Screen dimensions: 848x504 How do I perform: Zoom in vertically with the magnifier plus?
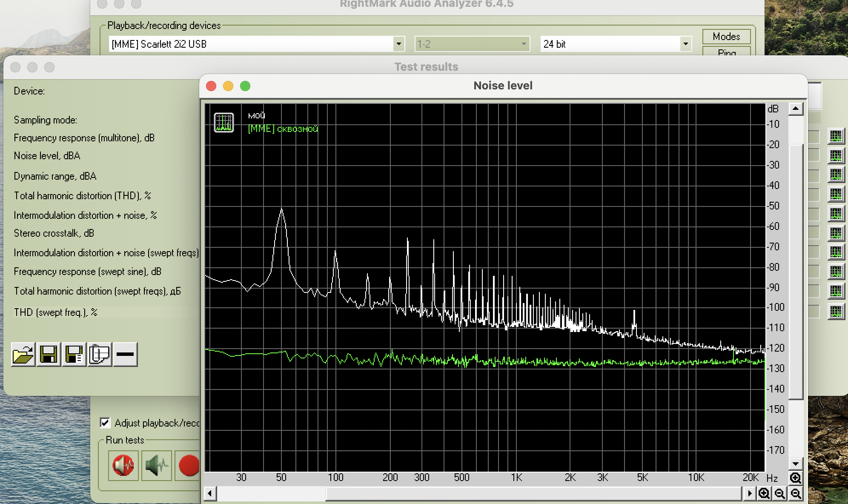pyautogui.click(x=795, y=478)
